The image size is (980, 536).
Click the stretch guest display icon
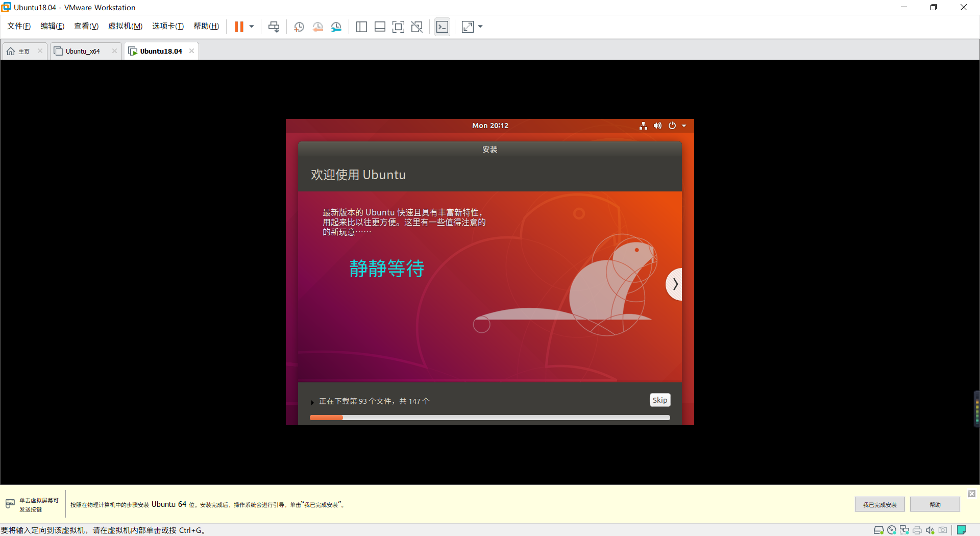(x=468, y=27)
